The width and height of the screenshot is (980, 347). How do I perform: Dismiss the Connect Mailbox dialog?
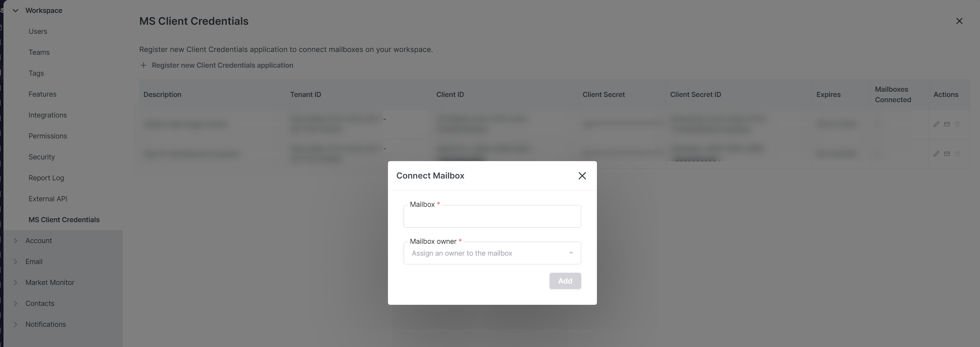[582, 176]
